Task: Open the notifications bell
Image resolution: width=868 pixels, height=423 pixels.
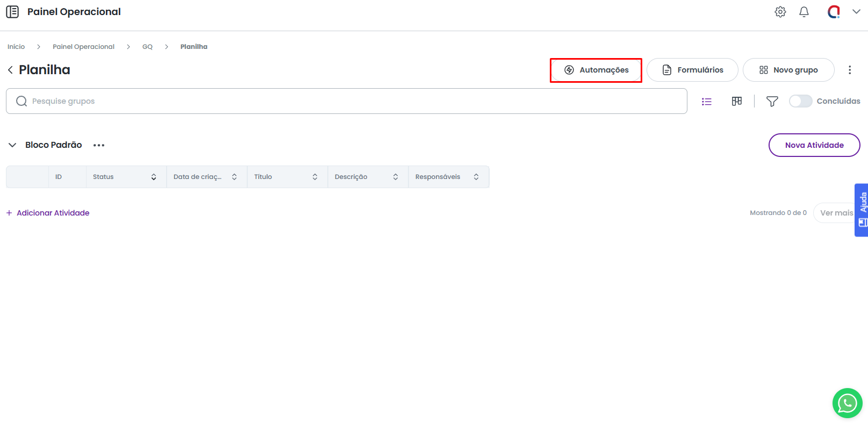Action: [804, 12]
